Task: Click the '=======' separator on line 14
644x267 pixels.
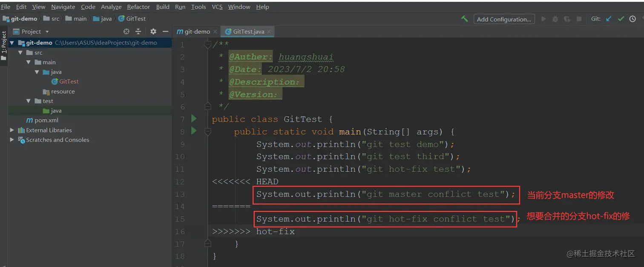Action: (231, 207)
